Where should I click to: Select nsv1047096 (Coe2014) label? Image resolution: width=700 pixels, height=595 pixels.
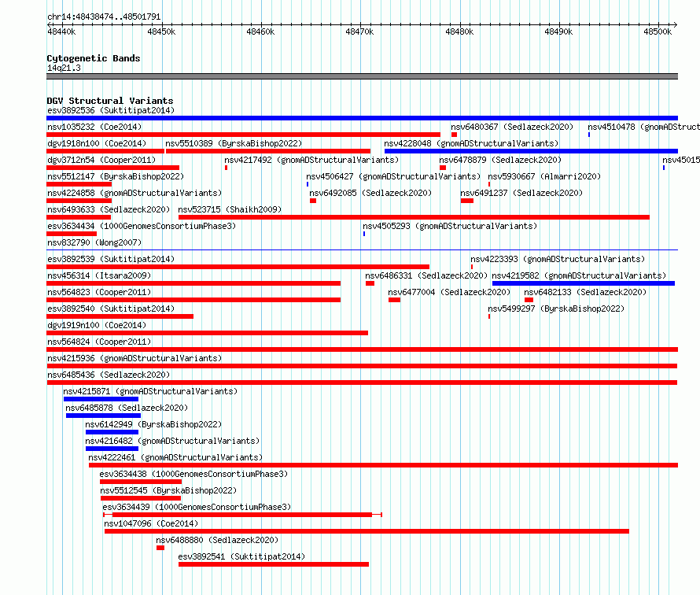tap(151, 523)
